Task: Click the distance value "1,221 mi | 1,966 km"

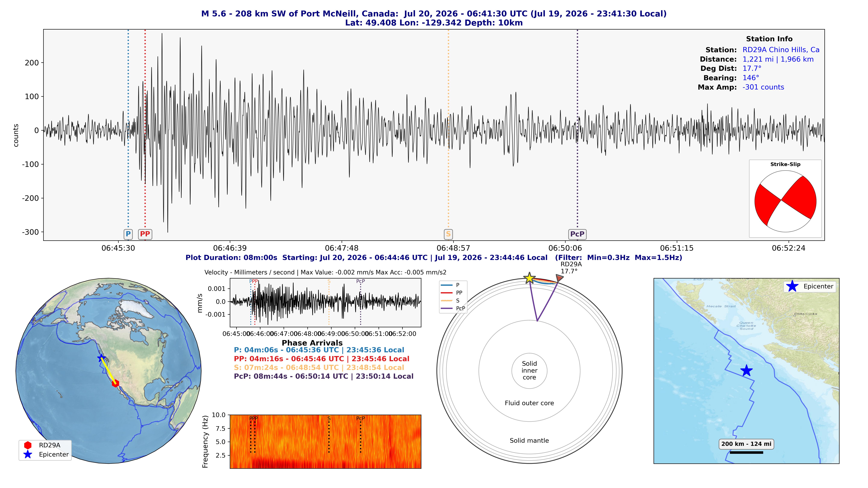Action: tap(778, 59)
